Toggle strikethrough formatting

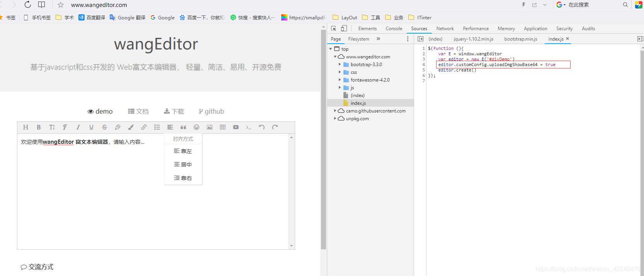pos(104,127)
